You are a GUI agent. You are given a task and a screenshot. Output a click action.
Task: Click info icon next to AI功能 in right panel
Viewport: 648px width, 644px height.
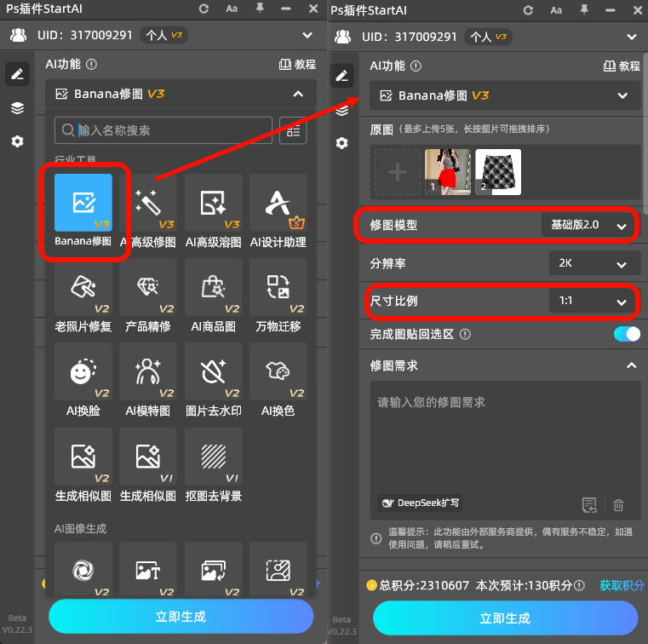[416, 66]
